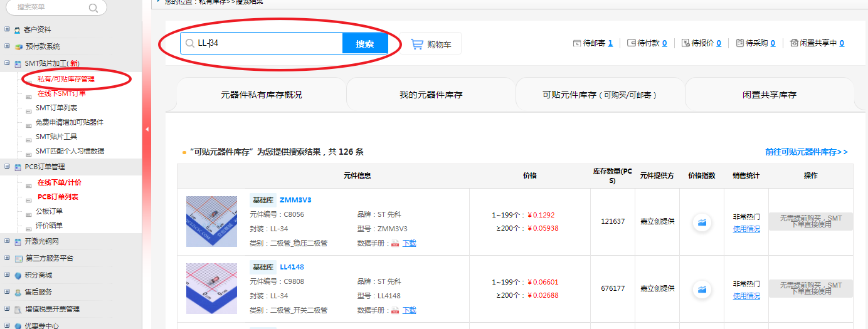The image size is (868, 329).
Task: Collapse the left sidebar using arrow handle
Action: (x=147, y=129)
